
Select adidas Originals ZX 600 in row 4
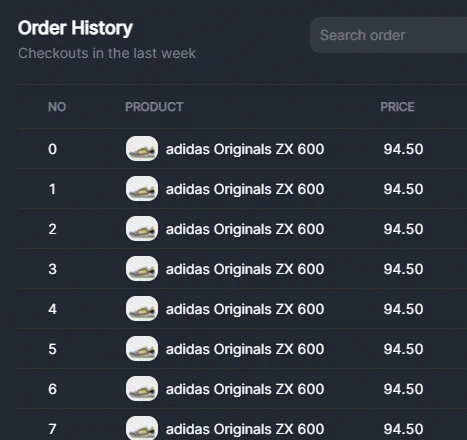245,309
